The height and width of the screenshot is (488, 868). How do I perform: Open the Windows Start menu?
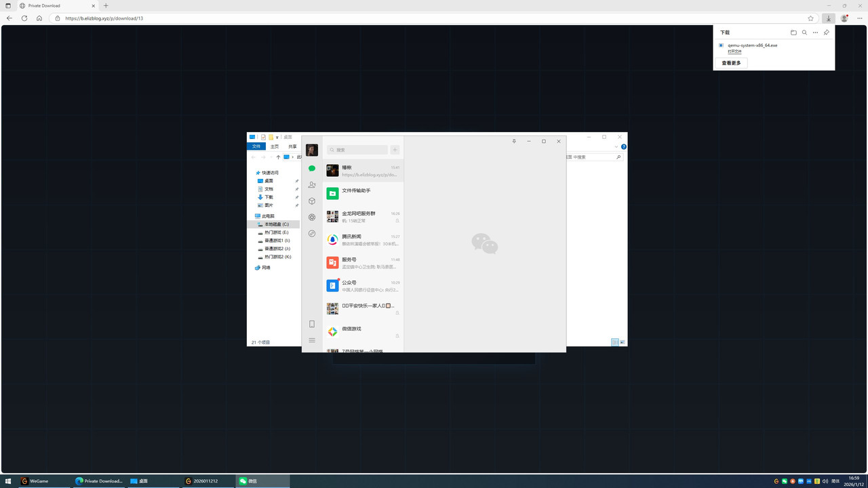[8, 481]
